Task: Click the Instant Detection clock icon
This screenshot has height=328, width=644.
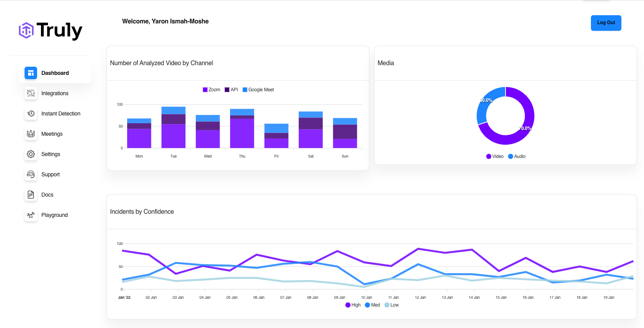Action: (31, 113)
